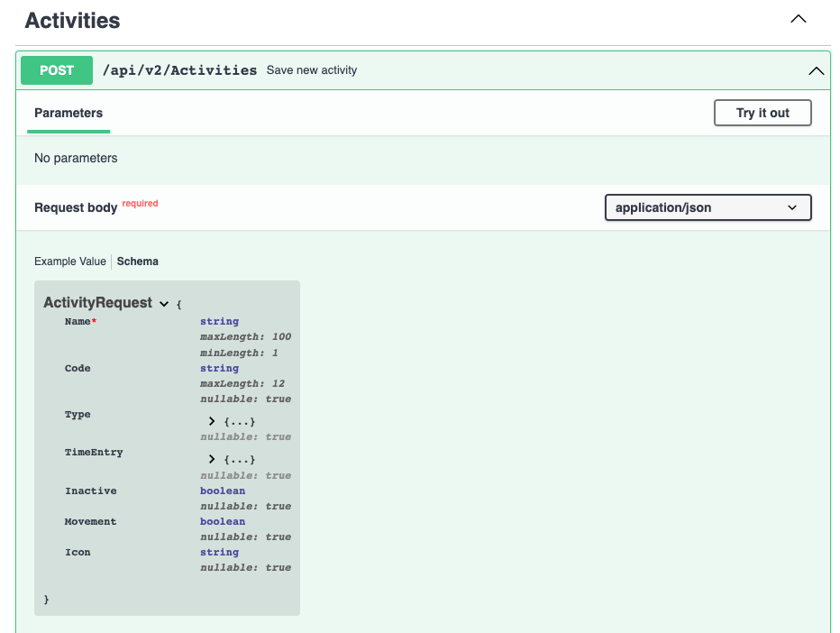
Task: Click the Save new activity description text
Action: 311,69
